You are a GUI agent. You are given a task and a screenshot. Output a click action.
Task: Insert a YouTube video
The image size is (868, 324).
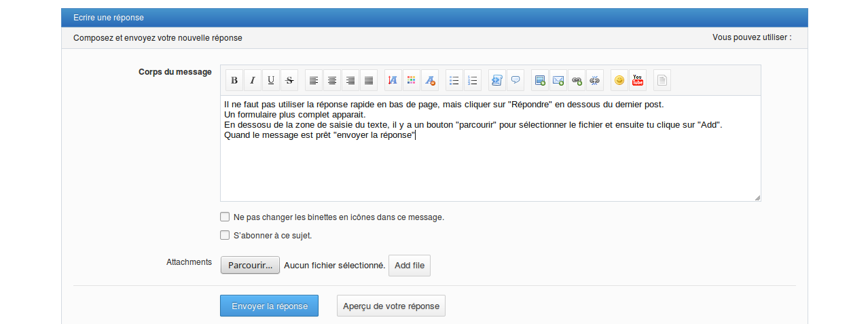638,80
